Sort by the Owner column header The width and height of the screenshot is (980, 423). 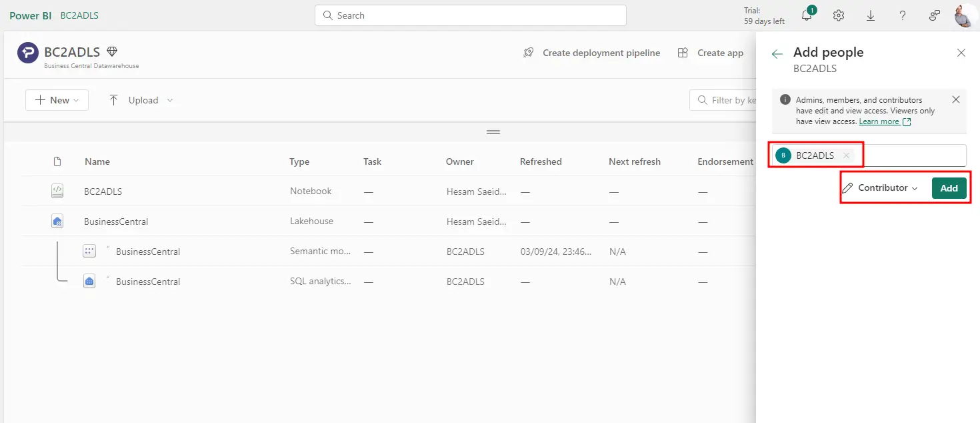pyautogui.click(x=460, y=161)
